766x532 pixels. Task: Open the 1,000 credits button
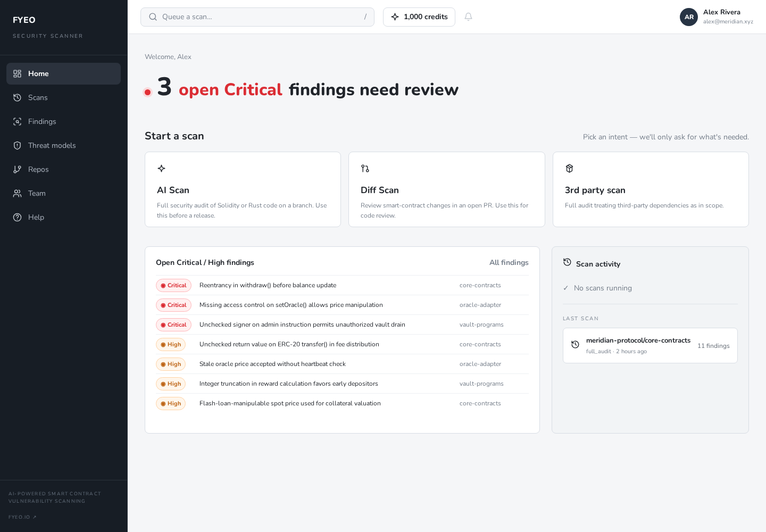419,17
